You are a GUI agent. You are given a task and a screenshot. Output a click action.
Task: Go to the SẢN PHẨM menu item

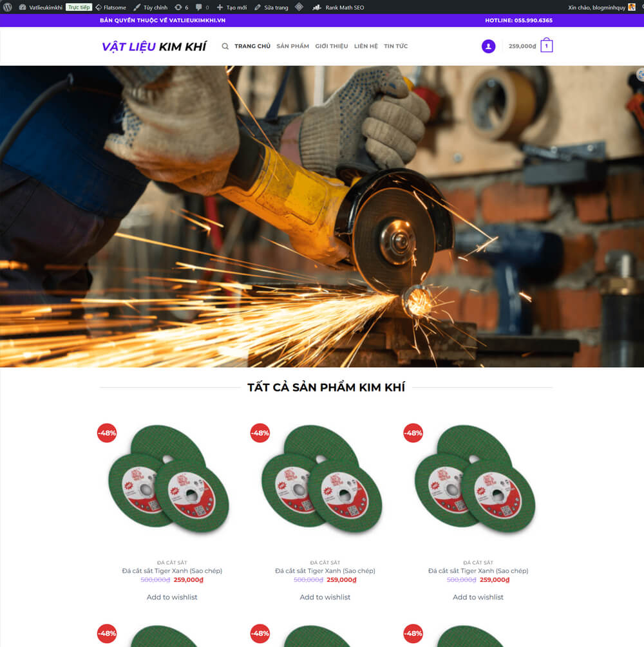(292, 46)
